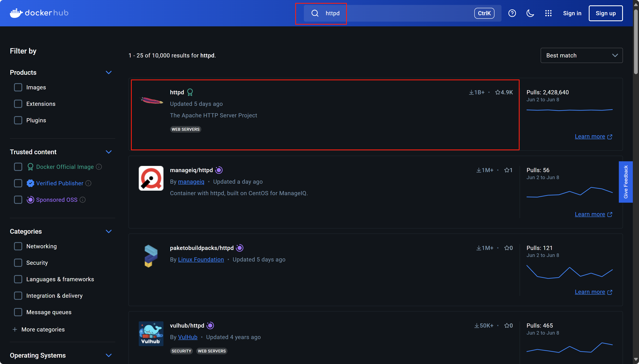
Task: Click the download icon showing 1B+ pulls
Action: tap(471, 92)
